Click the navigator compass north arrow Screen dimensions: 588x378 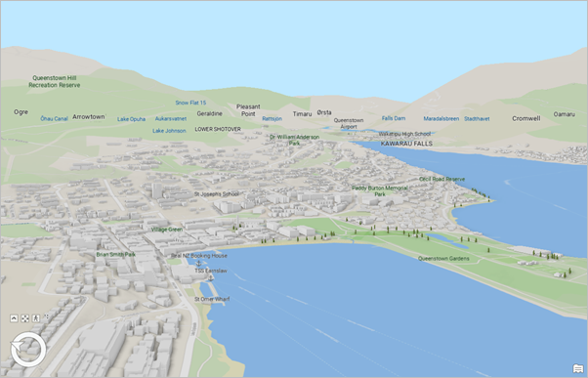[18, 346]
